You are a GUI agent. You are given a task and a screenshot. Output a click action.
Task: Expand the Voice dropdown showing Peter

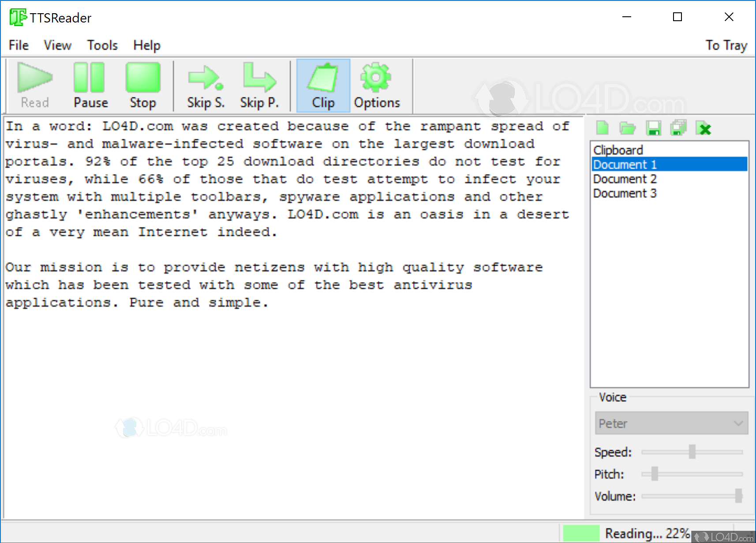[671, 423]
